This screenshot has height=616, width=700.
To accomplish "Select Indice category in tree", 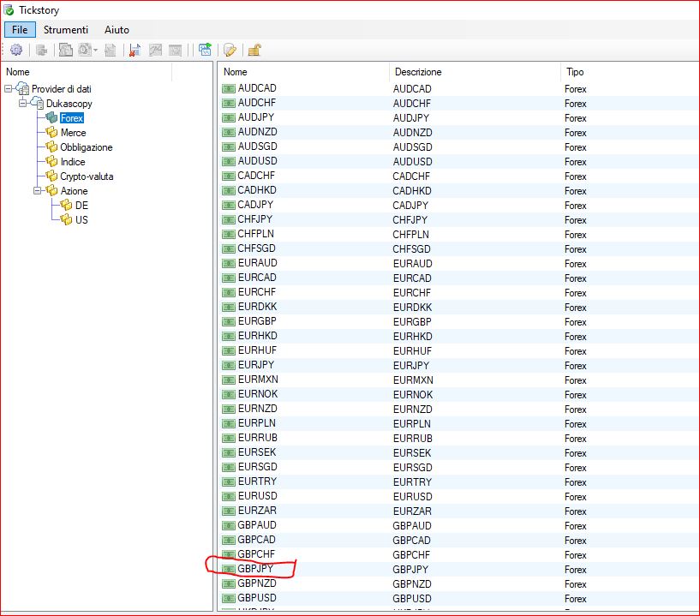I will pos(73,162).
